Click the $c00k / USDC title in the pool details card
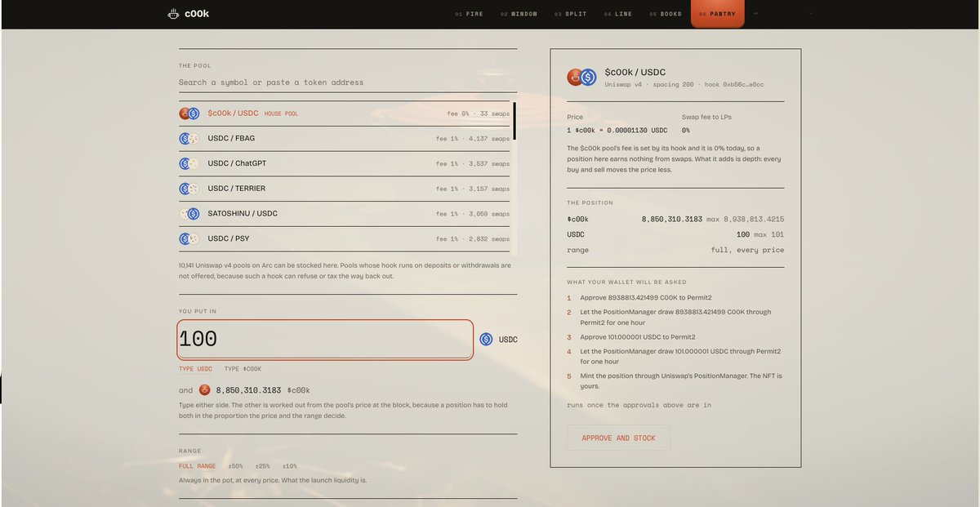980x507 pixels. click(x=635, y=73)
